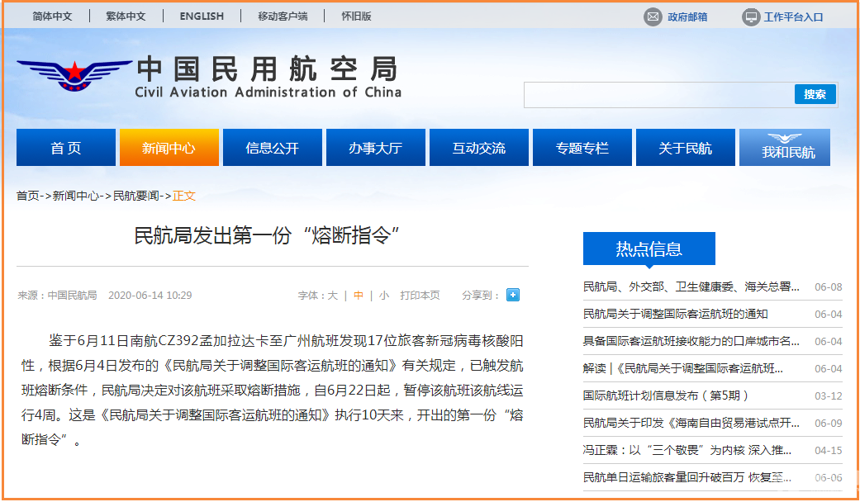Click the share plus icon
The width and height of the screenshot is (860, 502).
513,295
